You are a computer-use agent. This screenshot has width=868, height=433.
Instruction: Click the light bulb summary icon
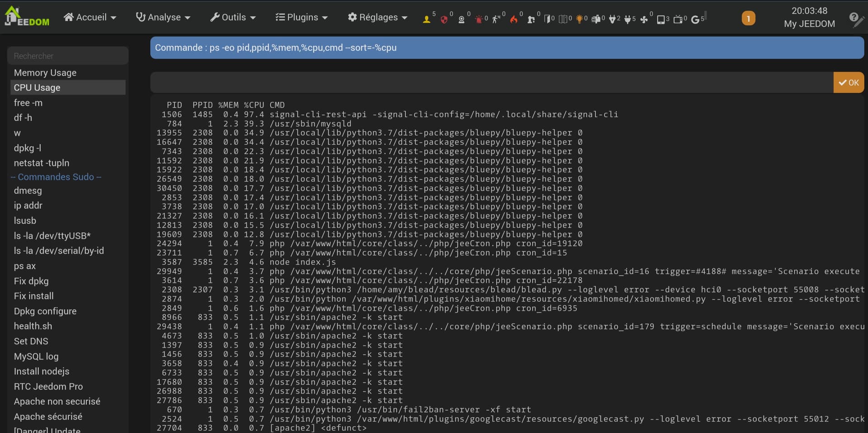579,19
